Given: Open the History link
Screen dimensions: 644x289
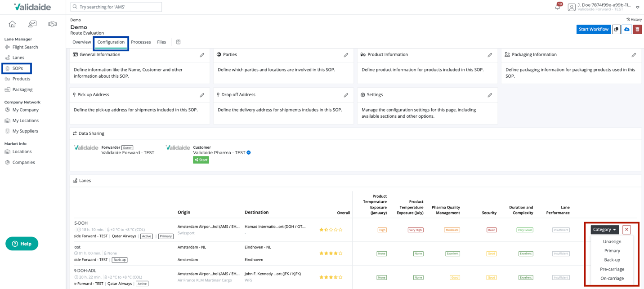Looking at the screenshot, I should tap(634, 19).
